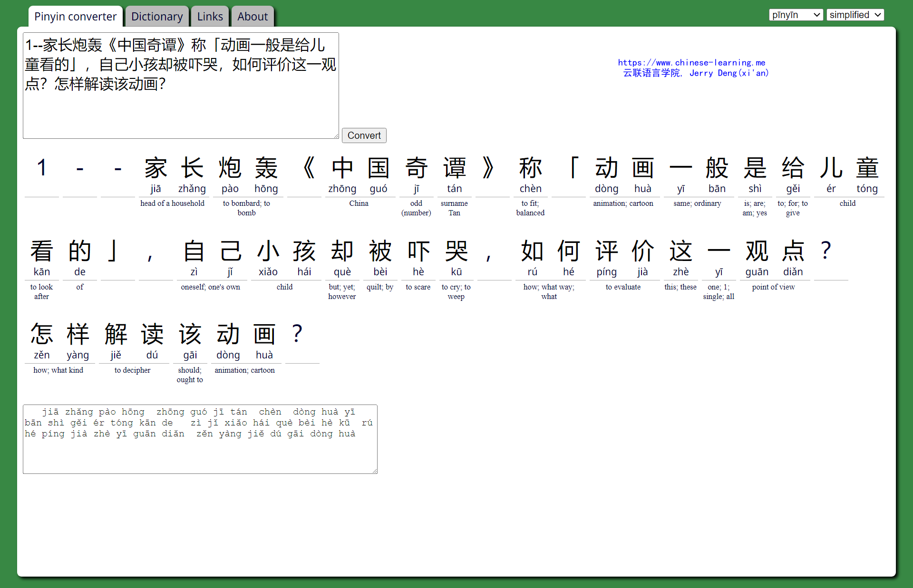Image resolution: width=913 pixels, height=588 pixels.
Task: Click the definition 'same; ordinary'
Action: click(x=697, y=203)
